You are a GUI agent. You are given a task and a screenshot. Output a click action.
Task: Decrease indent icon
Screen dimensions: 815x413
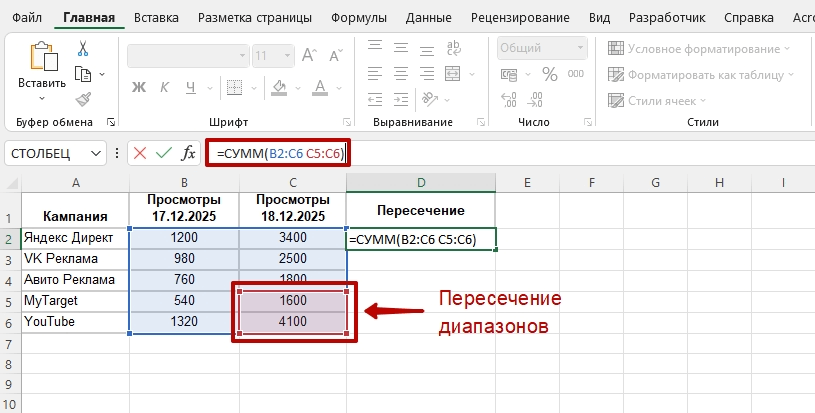(375, 99)
